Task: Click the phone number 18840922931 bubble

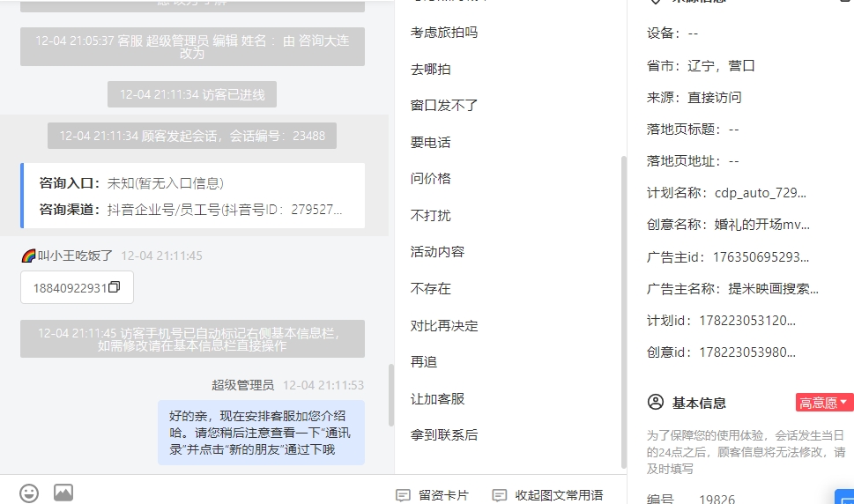Action: coord(77,287)
